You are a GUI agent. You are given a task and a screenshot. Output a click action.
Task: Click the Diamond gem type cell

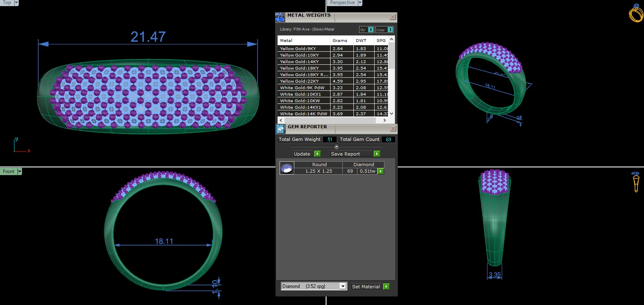pos(364,165)
